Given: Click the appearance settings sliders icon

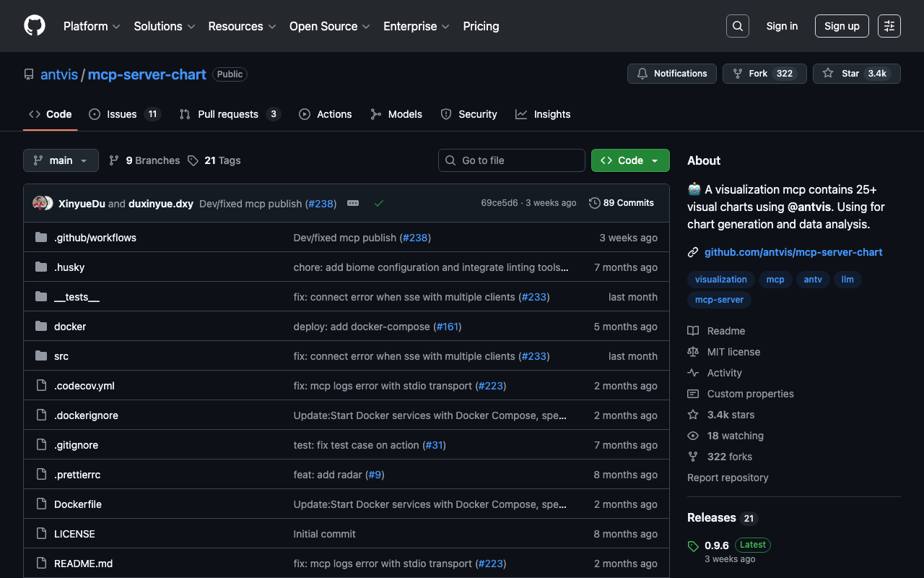Looking at the screenshot, I should click(889, 26).
